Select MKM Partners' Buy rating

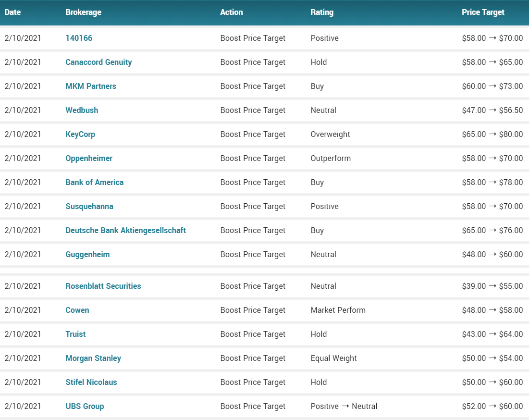pyautogui.click(x=317, y=86)
